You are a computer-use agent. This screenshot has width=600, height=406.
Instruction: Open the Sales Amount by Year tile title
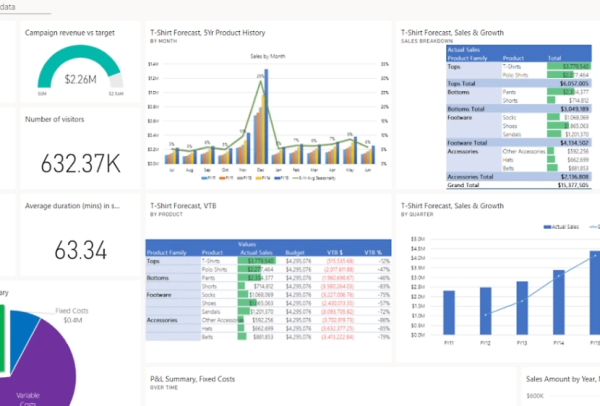tap(562, 379)
